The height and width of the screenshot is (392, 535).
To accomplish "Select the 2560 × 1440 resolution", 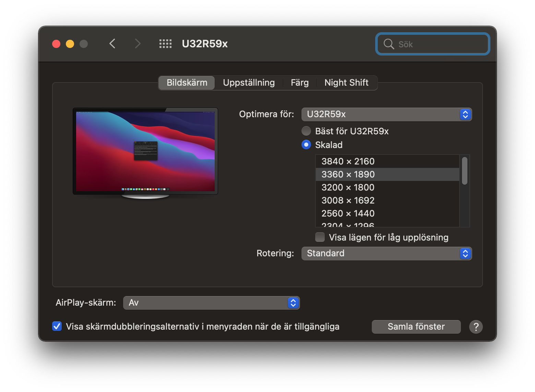I will coord(348,213).
